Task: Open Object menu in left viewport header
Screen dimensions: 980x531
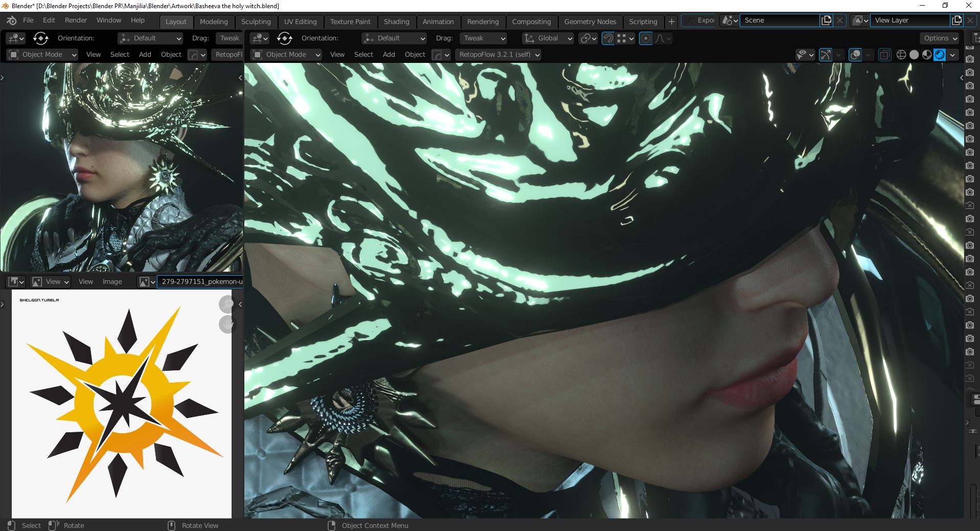Action: click(x=171, y=55)
